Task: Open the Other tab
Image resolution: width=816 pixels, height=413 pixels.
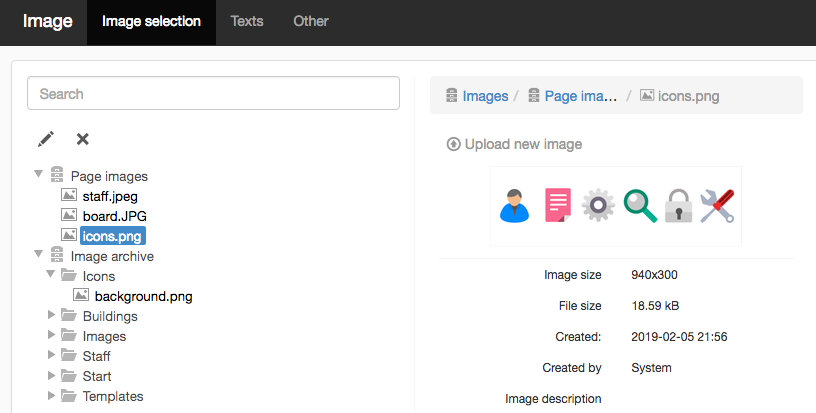Action: pos(311,21)
